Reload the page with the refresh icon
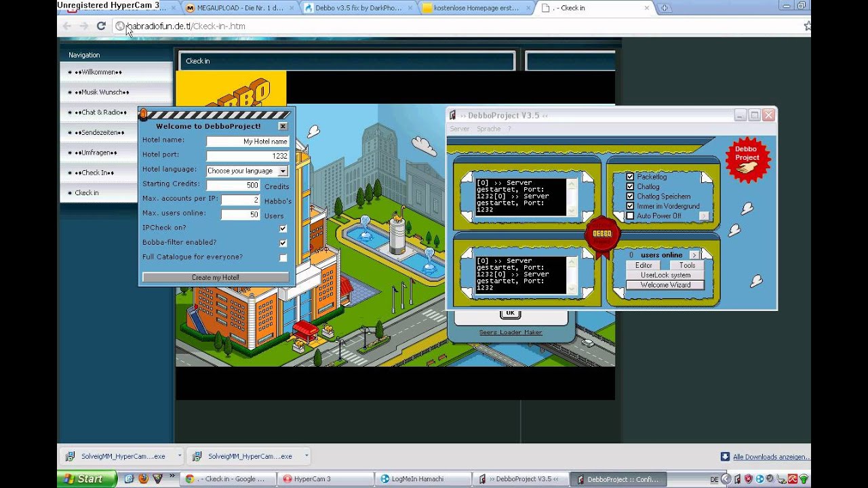This screenshot has height=488, width=868. coord(101,26)
